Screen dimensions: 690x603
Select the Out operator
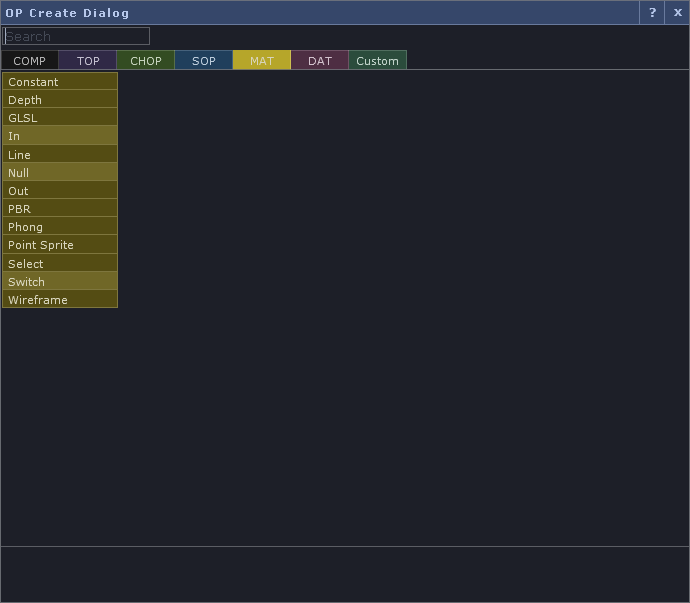60,191
